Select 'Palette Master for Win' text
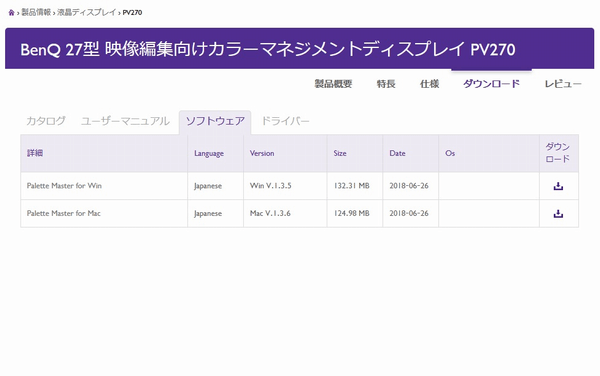This screenshot has height=376, width=600. [64, 186]
